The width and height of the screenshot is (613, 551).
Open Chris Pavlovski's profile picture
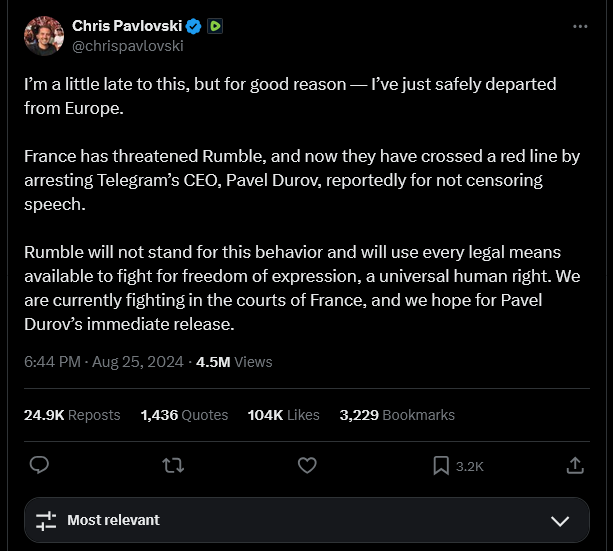point(44,36)
